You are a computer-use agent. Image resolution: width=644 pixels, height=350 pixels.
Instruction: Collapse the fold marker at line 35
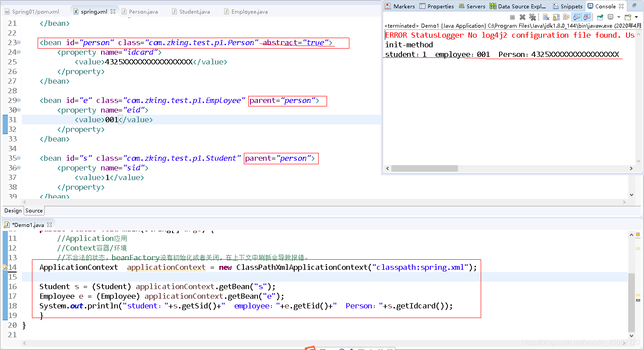tap(19, 159)
